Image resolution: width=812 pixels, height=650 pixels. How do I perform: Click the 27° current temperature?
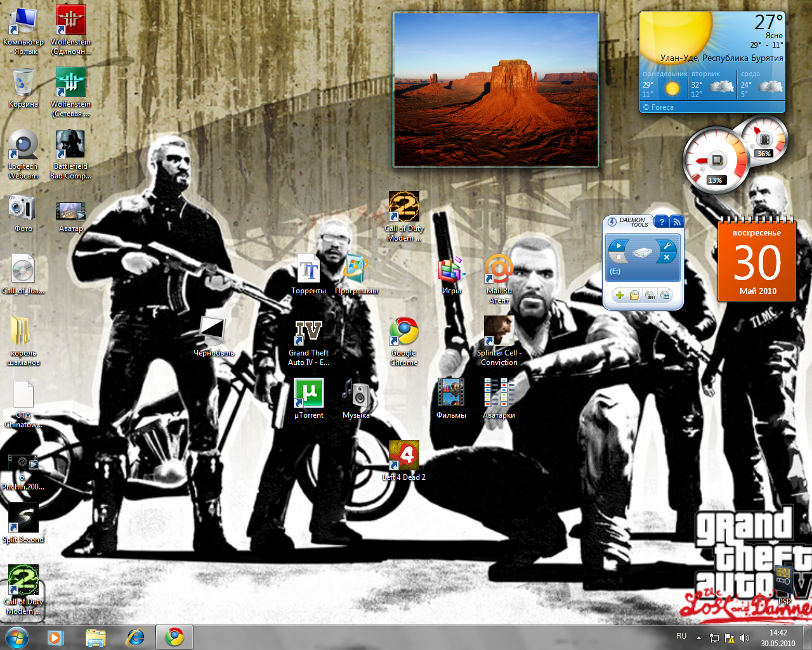(x=768, y=23)
